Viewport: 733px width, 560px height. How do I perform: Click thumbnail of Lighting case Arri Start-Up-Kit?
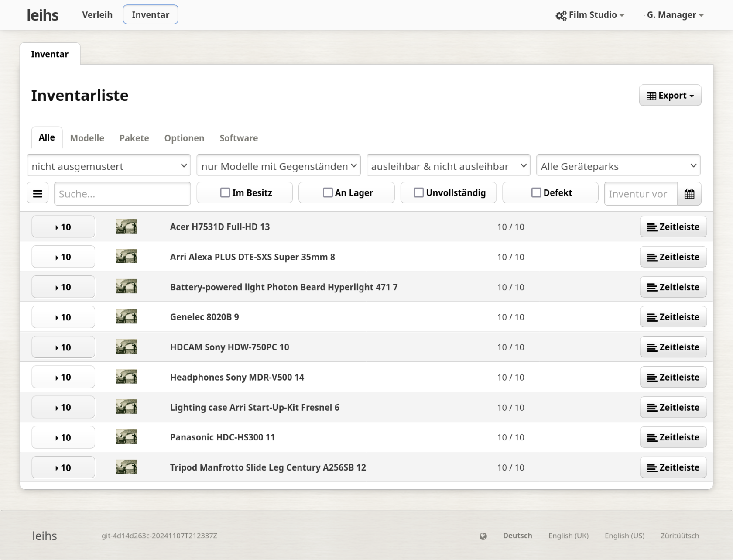(x=127, y=407)
